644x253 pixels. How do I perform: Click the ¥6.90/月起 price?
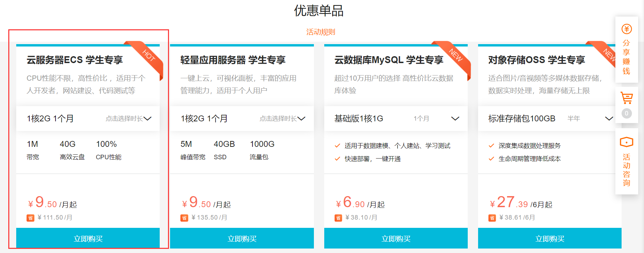click(360, 202)
